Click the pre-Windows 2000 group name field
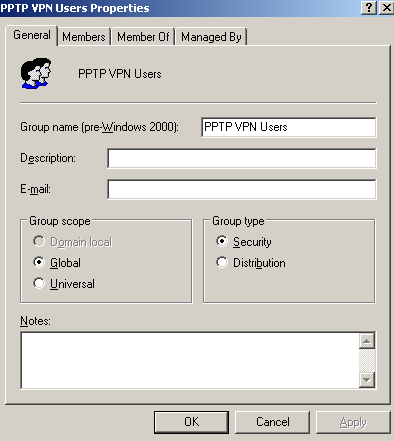This screenshot has height=441, width=394. 289,127
